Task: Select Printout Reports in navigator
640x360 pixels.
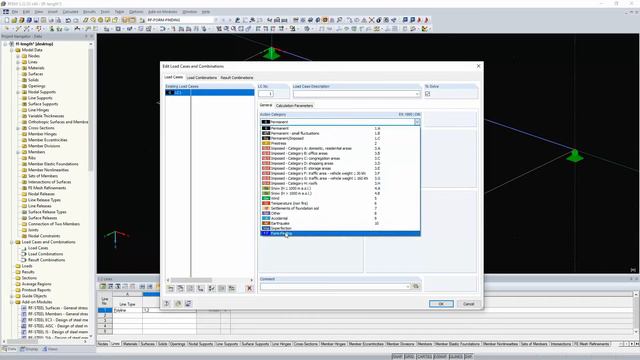Action: [36, 290]
